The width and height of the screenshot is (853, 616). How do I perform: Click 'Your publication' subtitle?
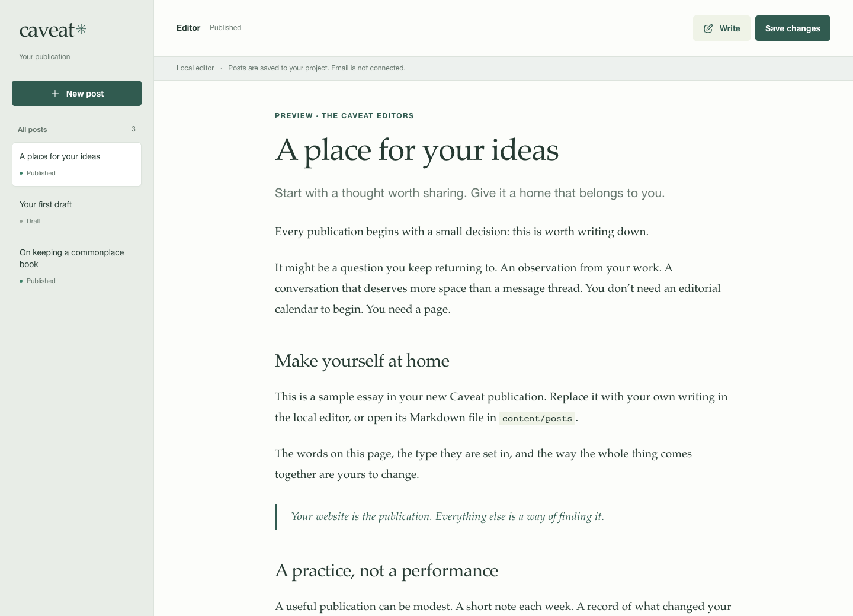pyautogui.click(x=44, y=57)
